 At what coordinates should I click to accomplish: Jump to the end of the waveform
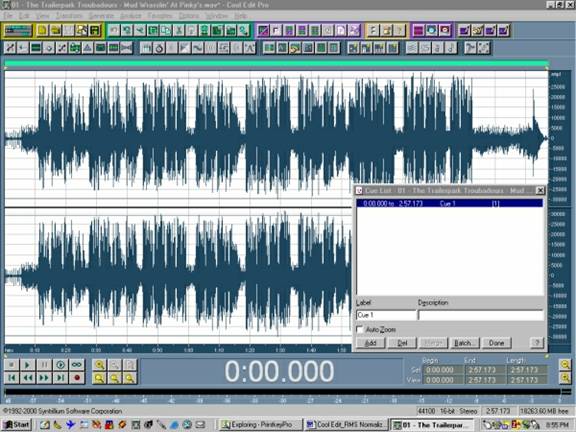tap(60, 378)
